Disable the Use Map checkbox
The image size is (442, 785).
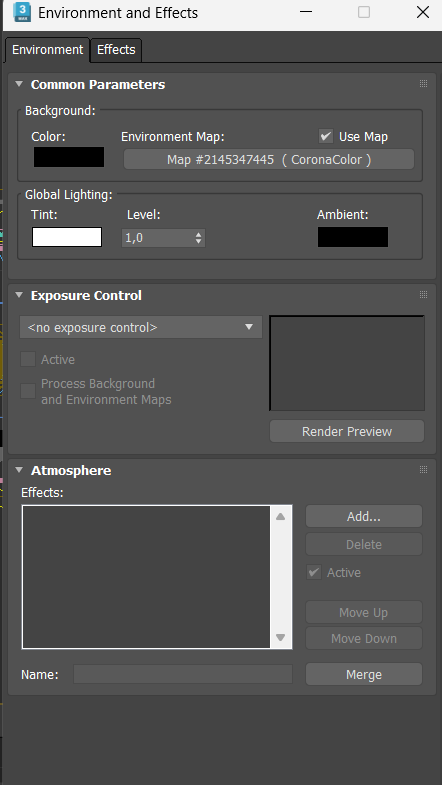[x=326, y=136]
